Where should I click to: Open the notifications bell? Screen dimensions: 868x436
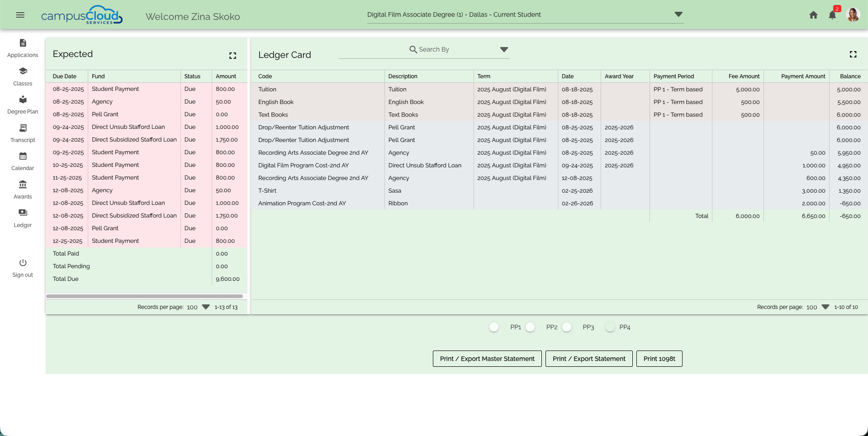click(832, 14)
